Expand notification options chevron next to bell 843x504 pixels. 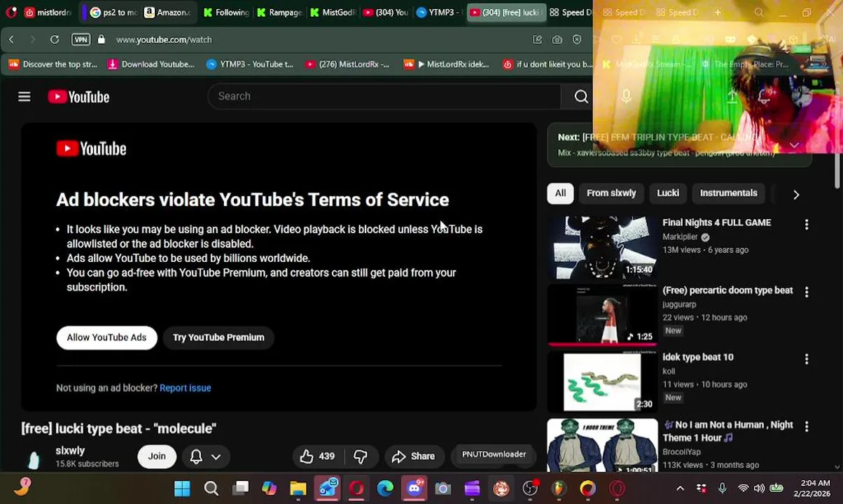pos(216,456)
